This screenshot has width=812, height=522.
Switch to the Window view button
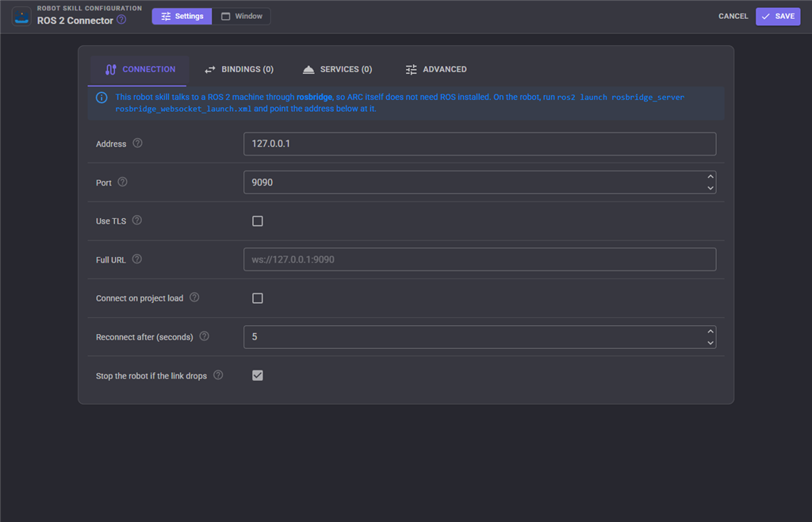pyautogui.click(x=241, y=16)
